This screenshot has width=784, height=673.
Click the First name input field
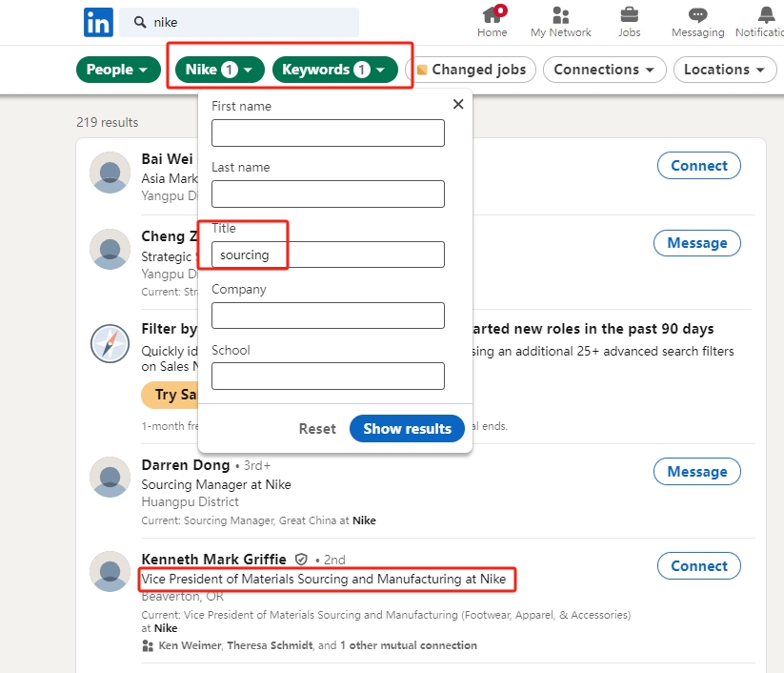pyautogui.click(x=328, y=133)
